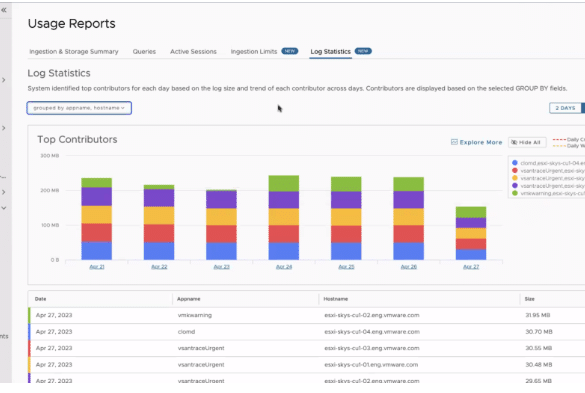Click the Apr 24 date link
The image size is (585, 393).
[x=284, y=267]
